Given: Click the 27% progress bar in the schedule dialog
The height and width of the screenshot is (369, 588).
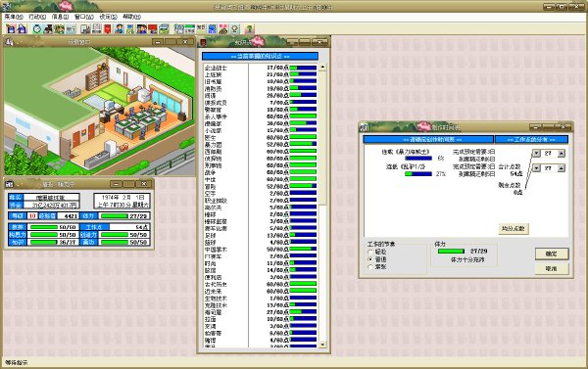Looking at the screenshot, I should pyautogui.click(x=418, y=174).
